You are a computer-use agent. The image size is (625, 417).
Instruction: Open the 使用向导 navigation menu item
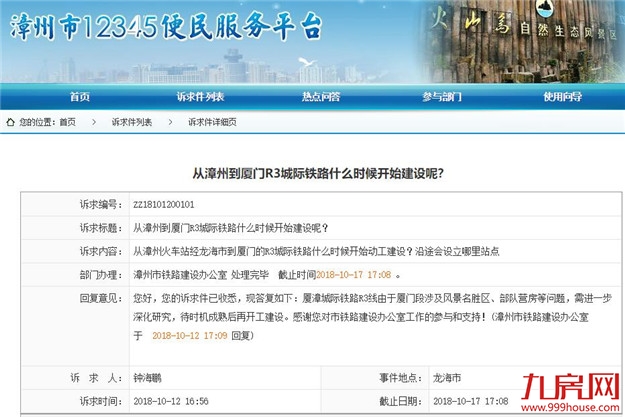(562, 96)
